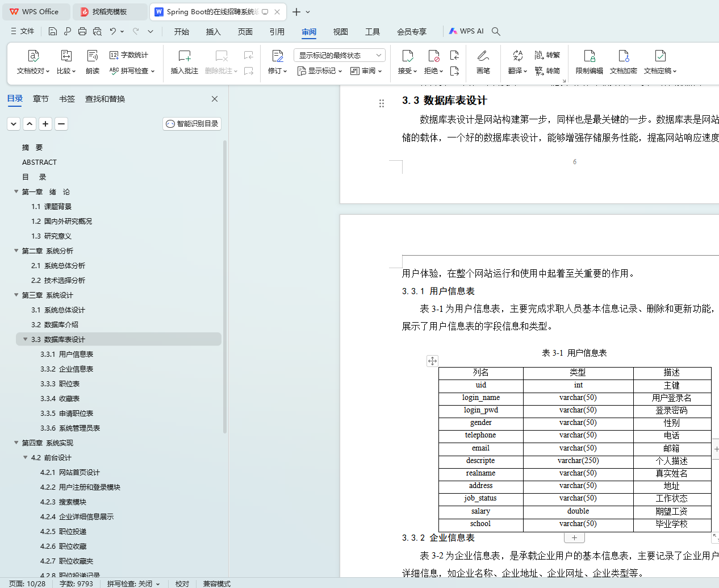Collapse the 3.3 数据库表设计 outline node
Image resolution: width=719 pixels, height=588 pixels.
coord(26,339)
